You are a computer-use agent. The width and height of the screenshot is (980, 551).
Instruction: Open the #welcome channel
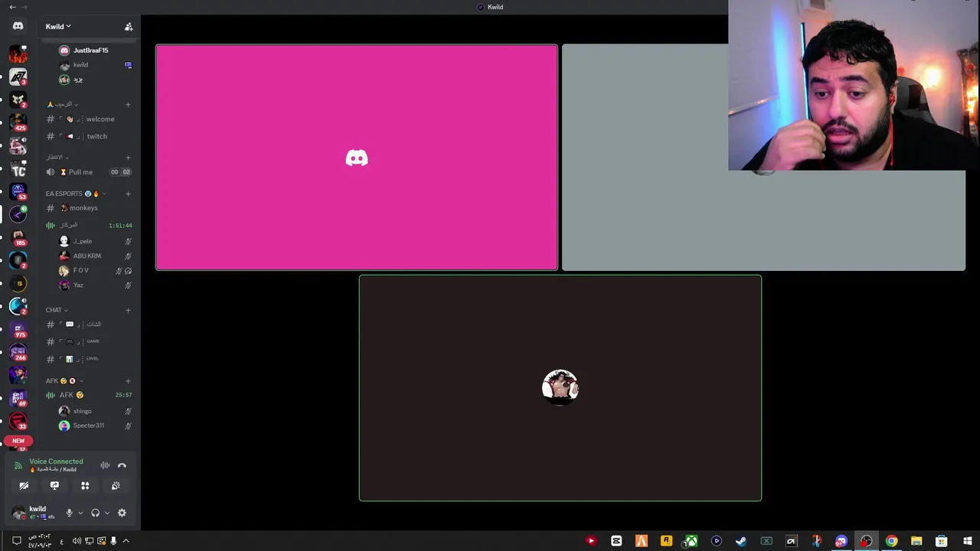(x=90, y=119)
